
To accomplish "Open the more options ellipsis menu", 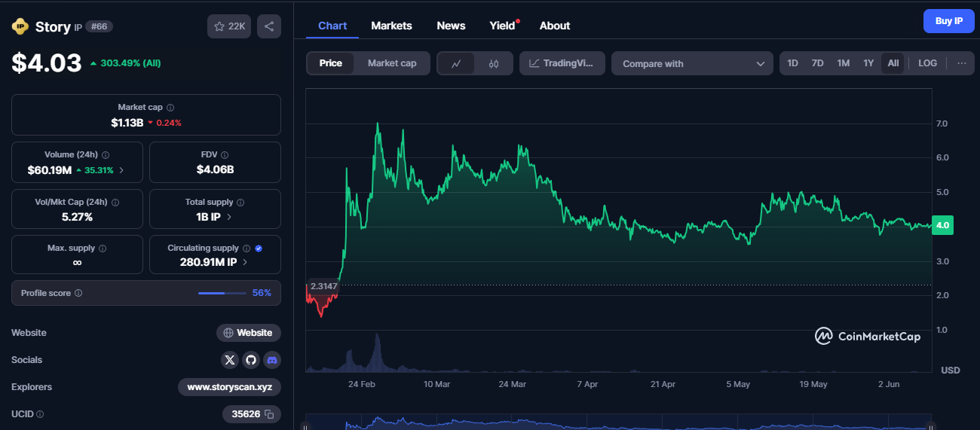I will pos(961,63).
